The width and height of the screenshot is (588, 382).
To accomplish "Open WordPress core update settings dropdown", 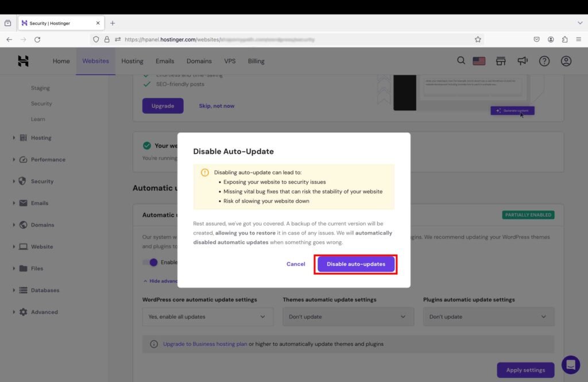I will (208, 317).
